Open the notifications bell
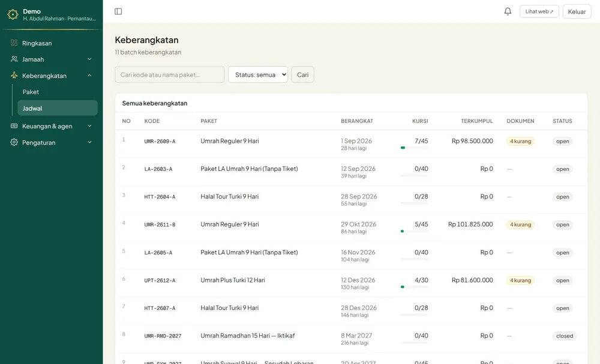The height and width of the screenshot is (364, 600). tap(508, 11)
